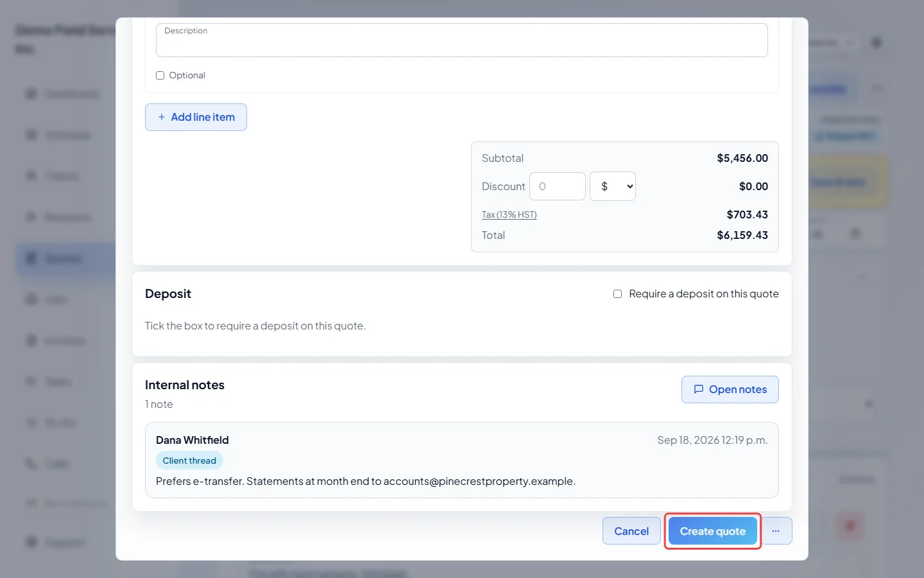
Task: Click the note author Dana Whitfield
Action: click(x=192, y=440)
